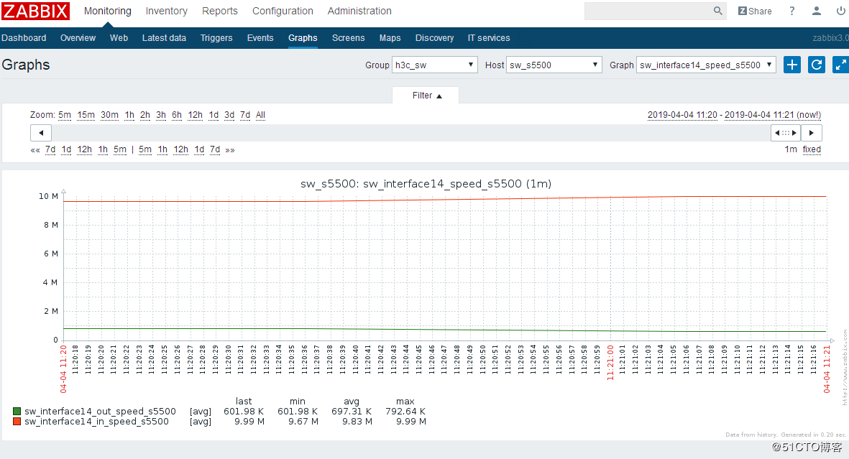Go to the Triggers tab

tap(216, 38)
